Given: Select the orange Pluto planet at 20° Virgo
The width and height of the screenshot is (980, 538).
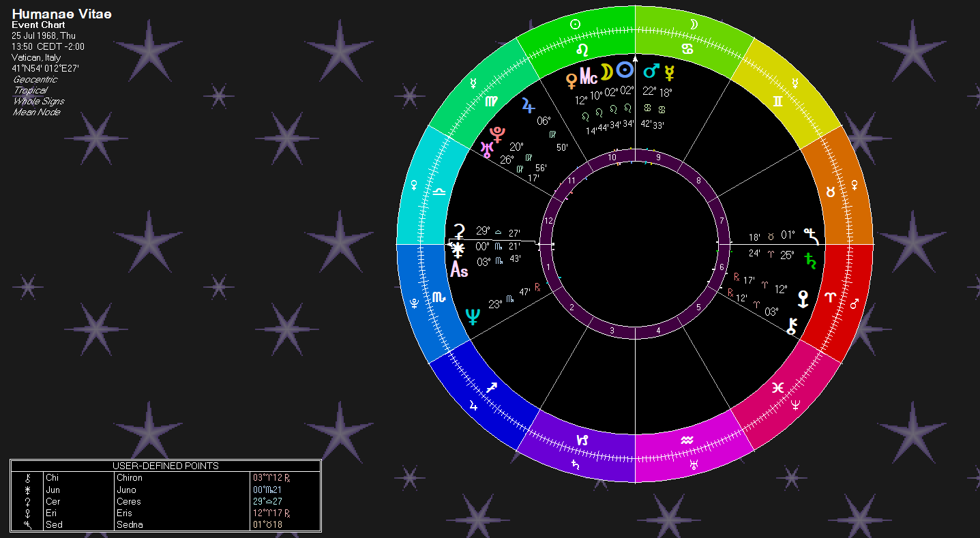Looking at the screenshot, I should [x=498, y=134].
